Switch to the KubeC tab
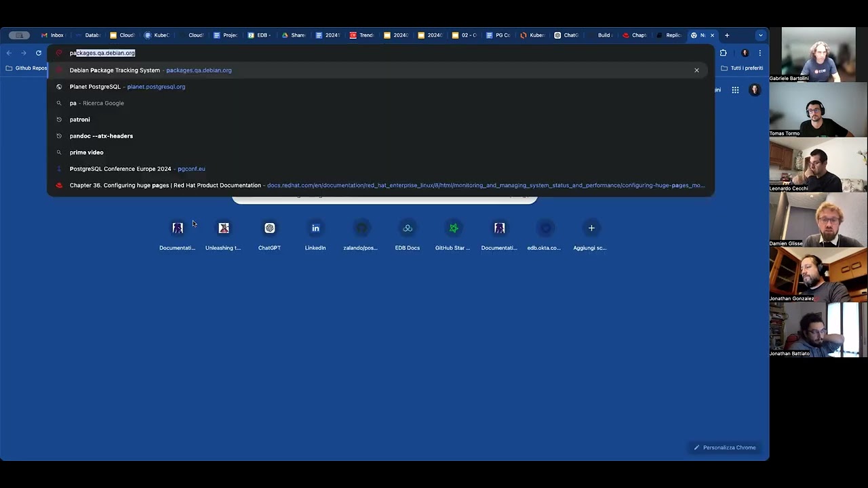This screenshot has width=868, height=488. click(157, 35)
